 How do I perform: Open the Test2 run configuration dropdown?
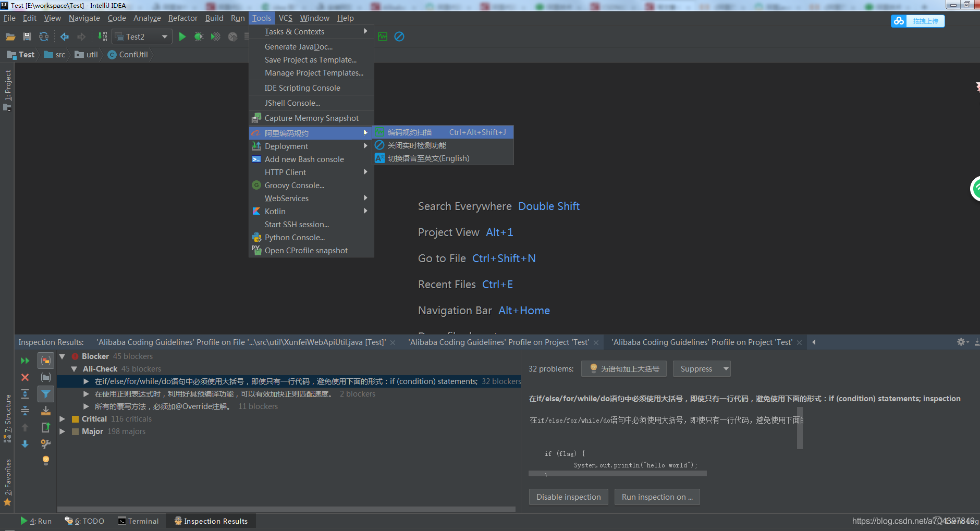142,37
